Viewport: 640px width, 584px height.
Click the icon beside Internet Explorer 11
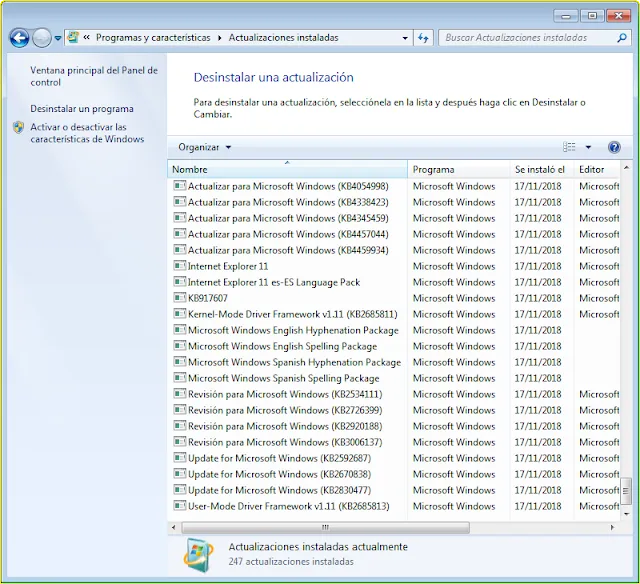[x=180, y=266]
